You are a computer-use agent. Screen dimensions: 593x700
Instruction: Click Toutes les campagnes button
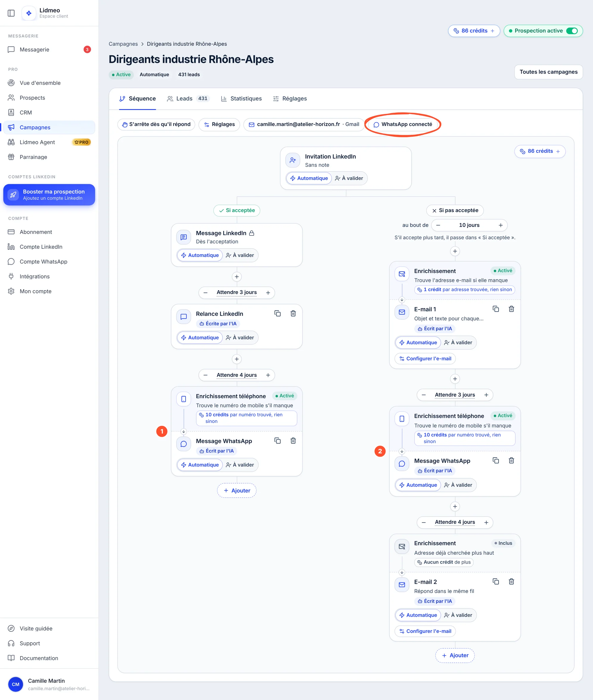548,72
